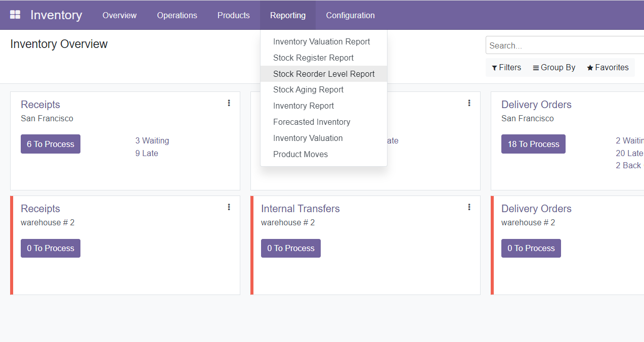Open the kebab menu on Internal Transfers warehouse #2 card

(469, 207)
